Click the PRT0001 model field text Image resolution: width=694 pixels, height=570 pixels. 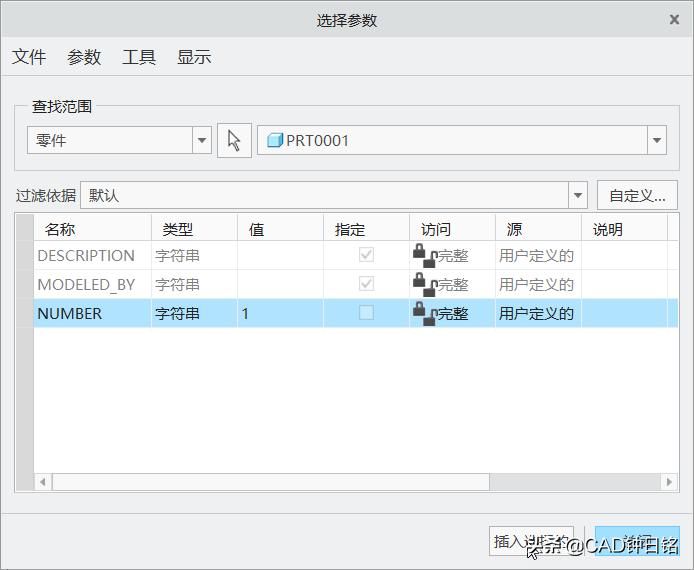pyautogui.click(x=317, y=141)
